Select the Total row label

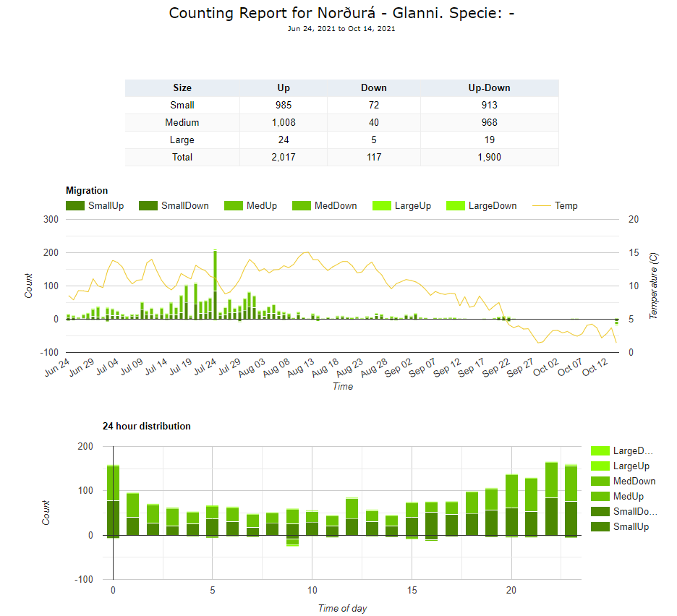pos(182,157)
